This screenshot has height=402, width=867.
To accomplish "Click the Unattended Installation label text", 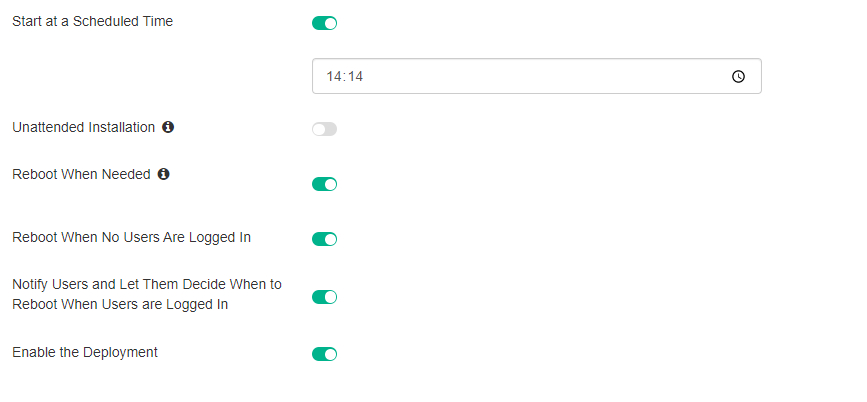I will pyautogui.click(x=83, y=127).
